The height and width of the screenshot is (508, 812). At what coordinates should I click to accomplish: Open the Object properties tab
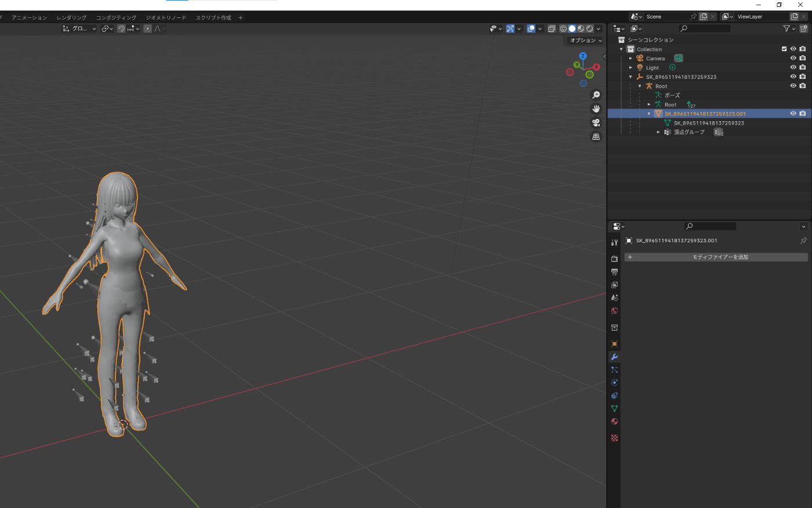tap(614, 344)
